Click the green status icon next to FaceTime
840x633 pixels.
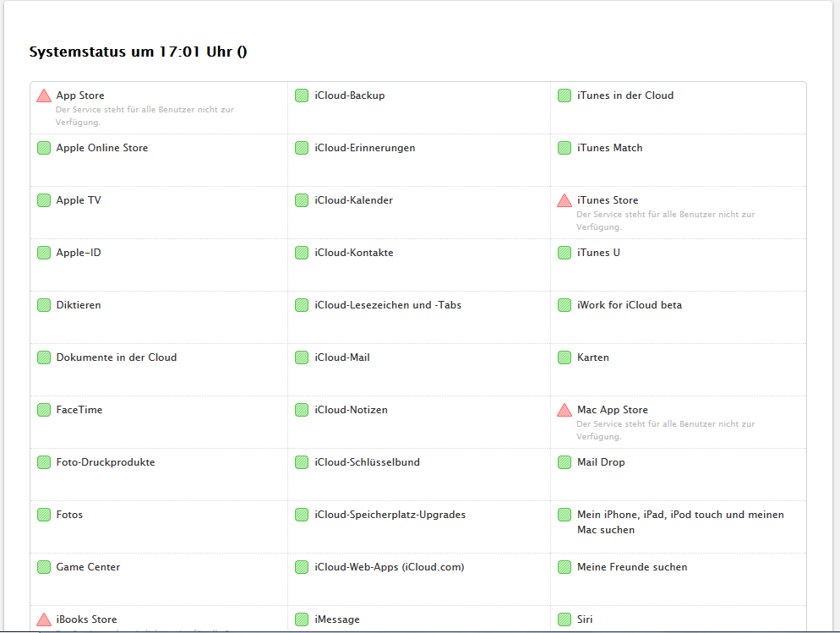point(44,410)
